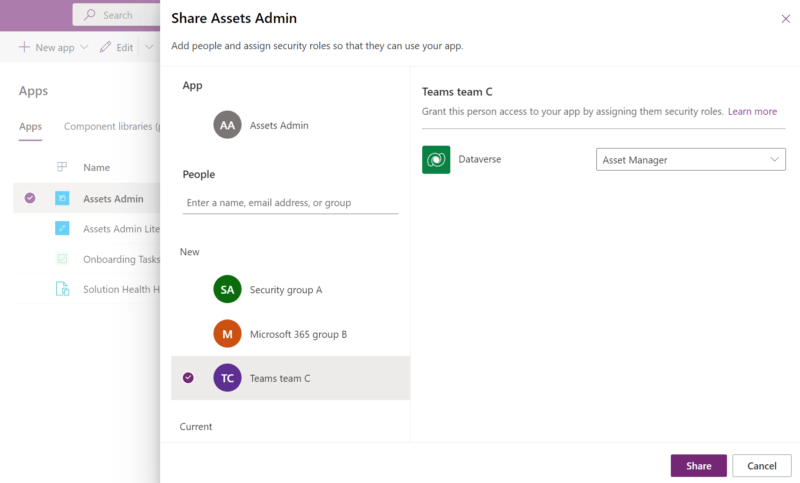
Task: Click the Assets Admin label under App
Action: (279, 125)
